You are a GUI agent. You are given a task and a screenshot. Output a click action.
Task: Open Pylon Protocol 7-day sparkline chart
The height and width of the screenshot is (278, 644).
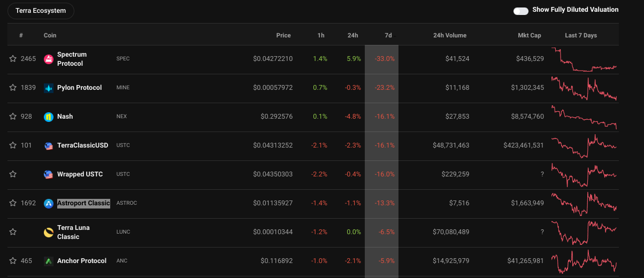coord(585,88)
